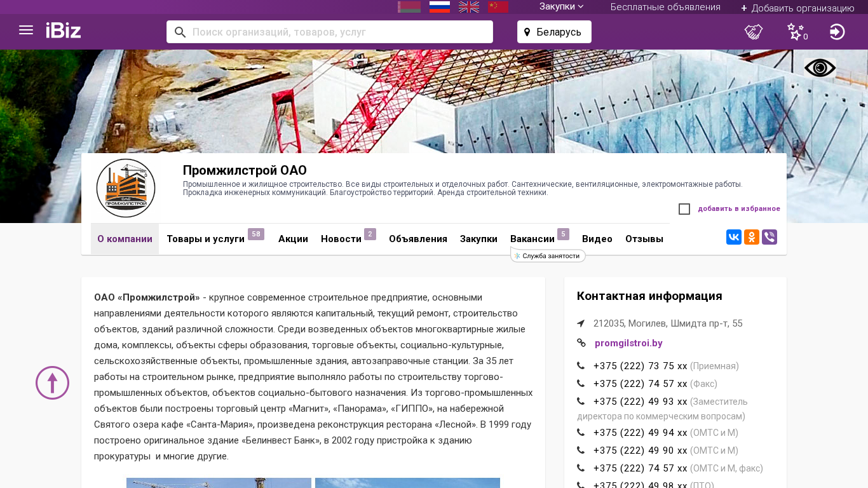Open Бесплатные объявления link

pyautogui.click(x=665, y=7)
